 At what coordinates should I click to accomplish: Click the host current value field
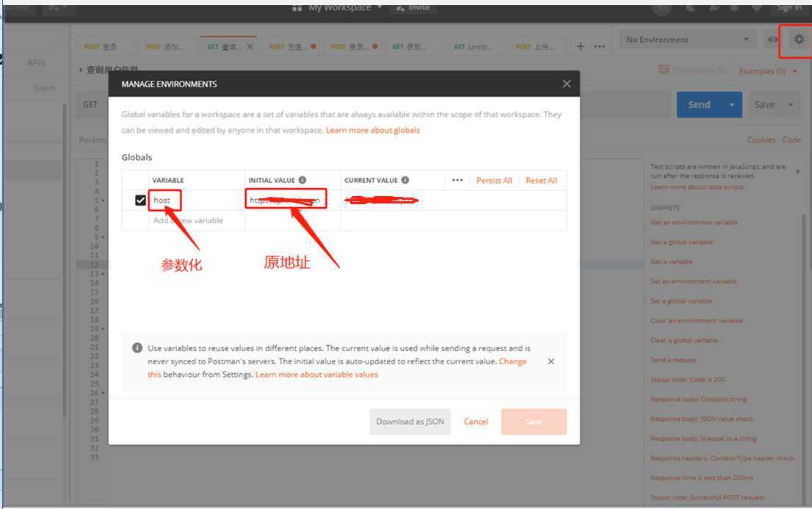[453, 200]
